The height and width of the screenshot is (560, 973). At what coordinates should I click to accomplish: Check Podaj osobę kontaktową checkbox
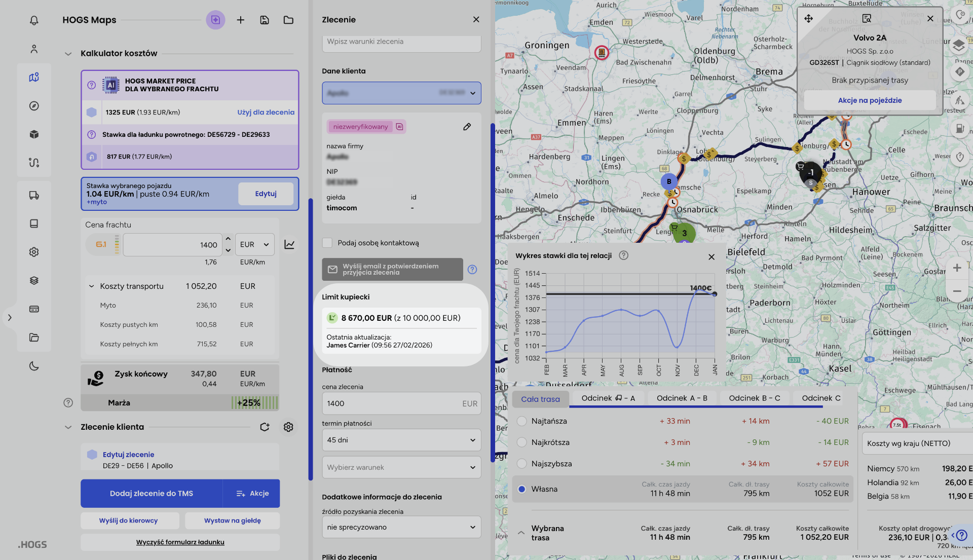click(x=327, y=243)
